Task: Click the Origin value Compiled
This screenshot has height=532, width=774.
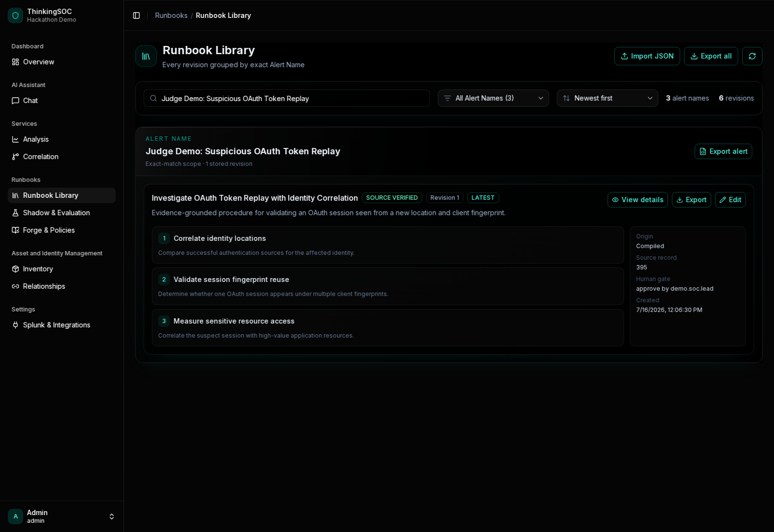Action: [x=650, y=246]
